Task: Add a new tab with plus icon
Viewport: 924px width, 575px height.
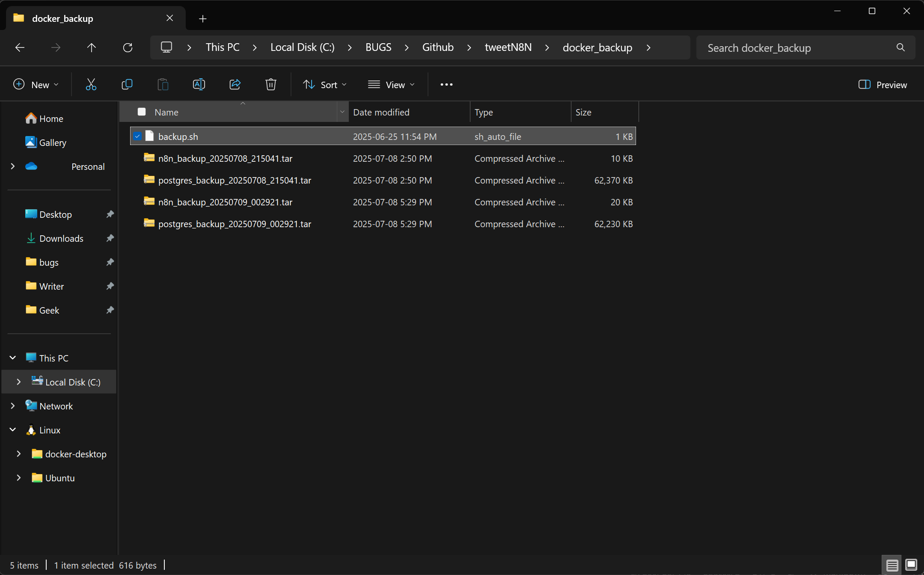Action: click(203, 18)
